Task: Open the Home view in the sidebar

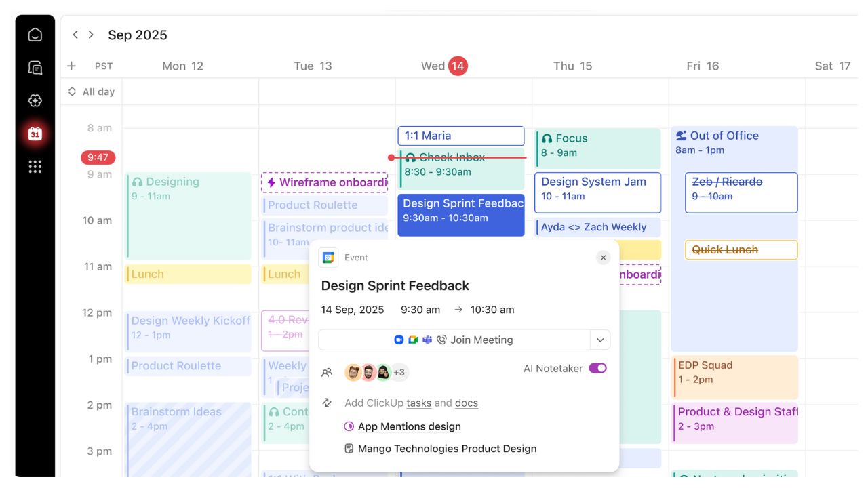Action: pos(34,34)
